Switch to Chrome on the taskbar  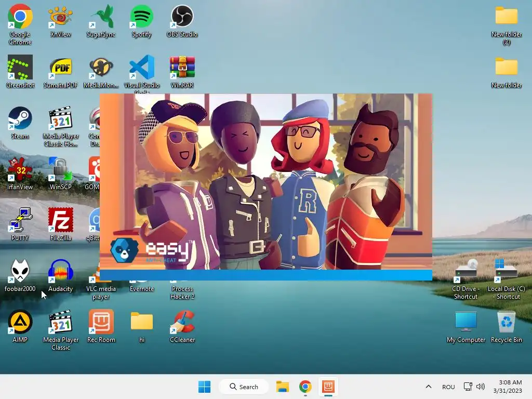[305, 387]
